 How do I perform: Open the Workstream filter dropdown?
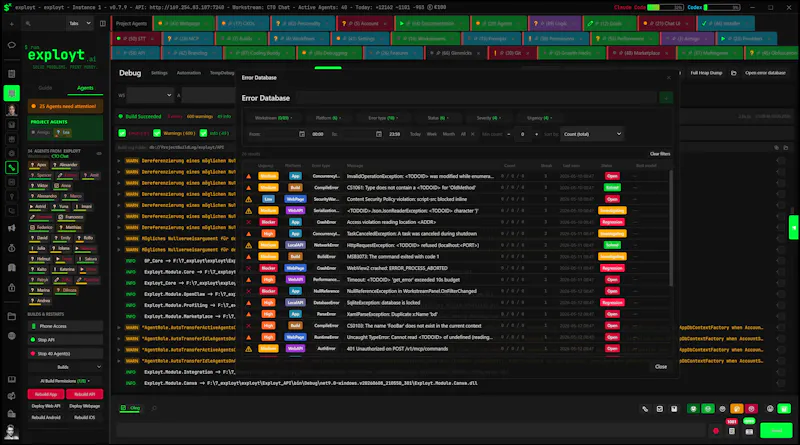(273, 118)
